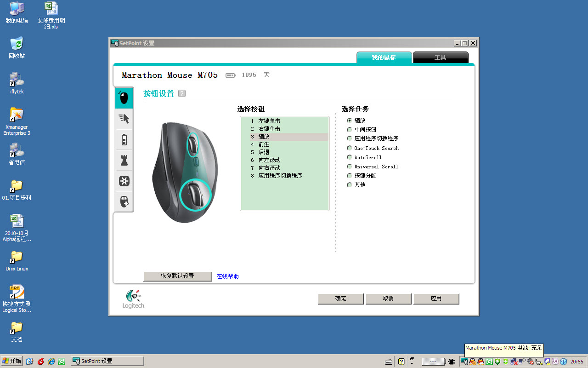Choose 应用程序切换程序 in the task options
Screen dimensions: 588x368
349,138
